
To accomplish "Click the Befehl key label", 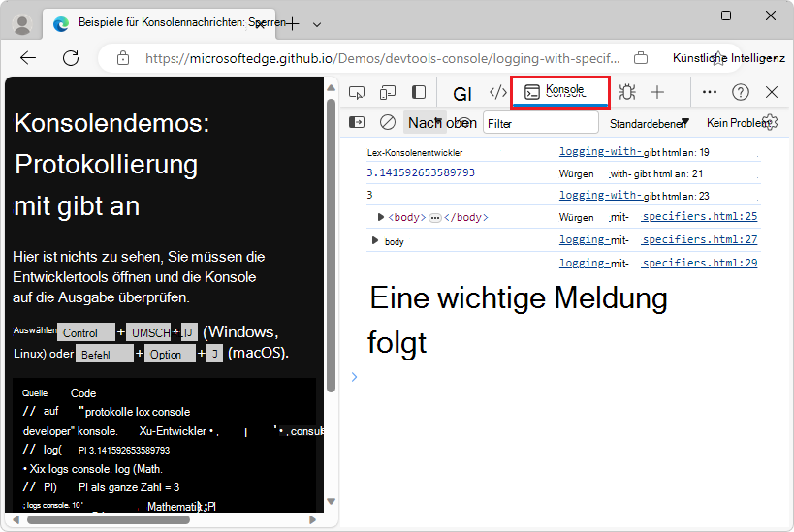I will [x=105, y=354].
